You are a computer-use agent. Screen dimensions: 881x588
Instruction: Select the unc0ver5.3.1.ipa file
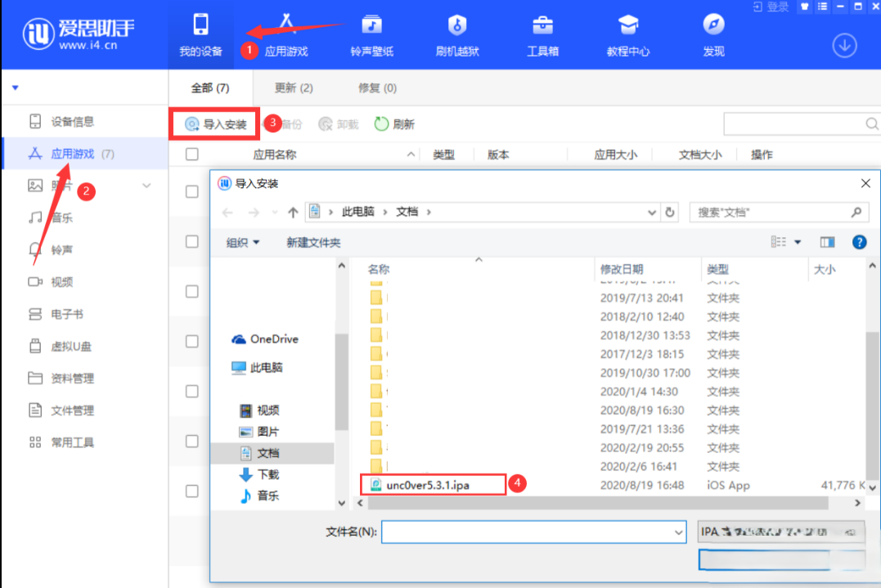pyautogui.click(x=428, y=485)
